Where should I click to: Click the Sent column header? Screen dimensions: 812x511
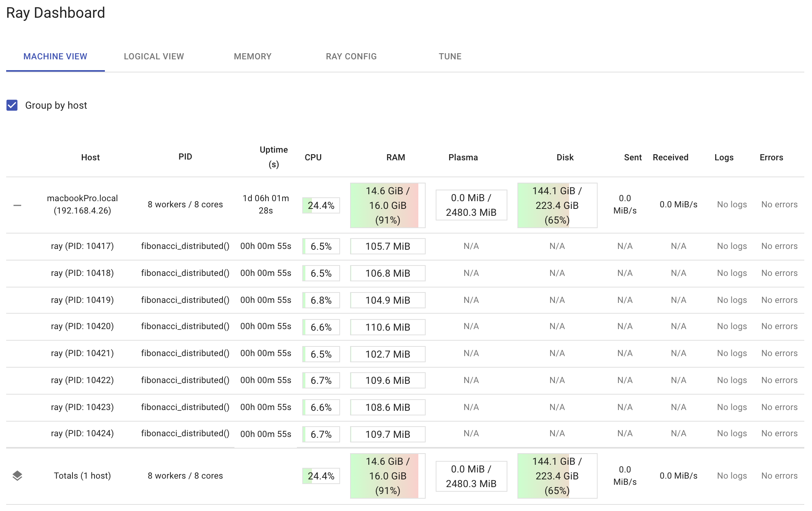tap(633, 157)
